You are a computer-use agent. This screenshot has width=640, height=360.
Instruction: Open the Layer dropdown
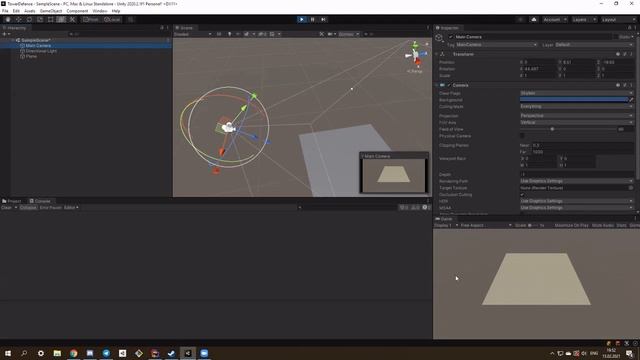(x=593, y=44)
